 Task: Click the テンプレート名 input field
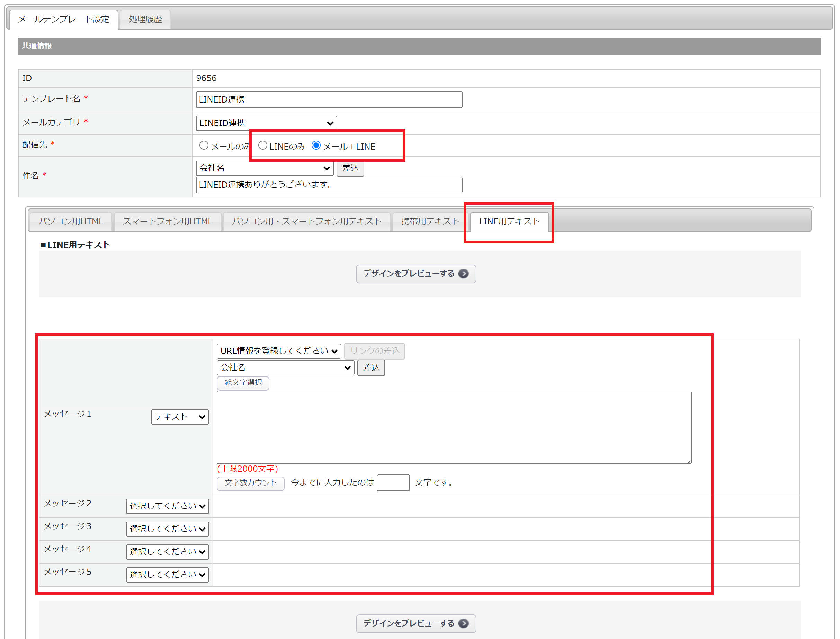coord(329,100)
